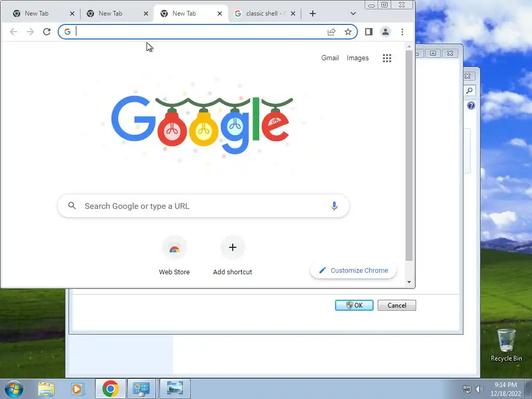Click the Google icon in the address bar
532x399 pixels.
click(x=68, y=32)
